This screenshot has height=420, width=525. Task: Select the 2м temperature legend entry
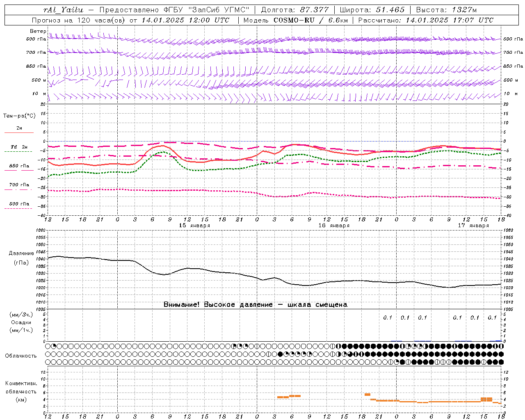(x=19, y=128)
